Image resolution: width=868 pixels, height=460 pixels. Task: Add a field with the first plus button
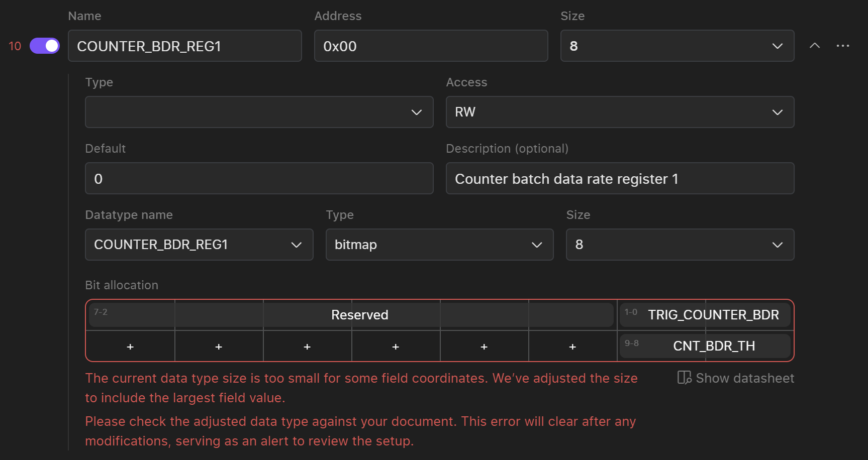pos(130,346)
